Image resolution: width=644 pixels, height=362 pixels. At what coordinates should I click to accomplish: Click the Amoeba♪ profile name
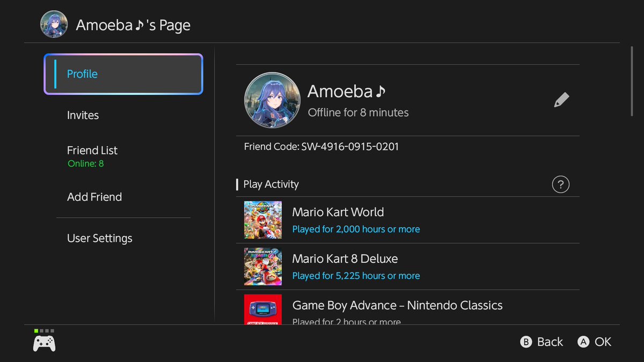click(x=347, y=92)
